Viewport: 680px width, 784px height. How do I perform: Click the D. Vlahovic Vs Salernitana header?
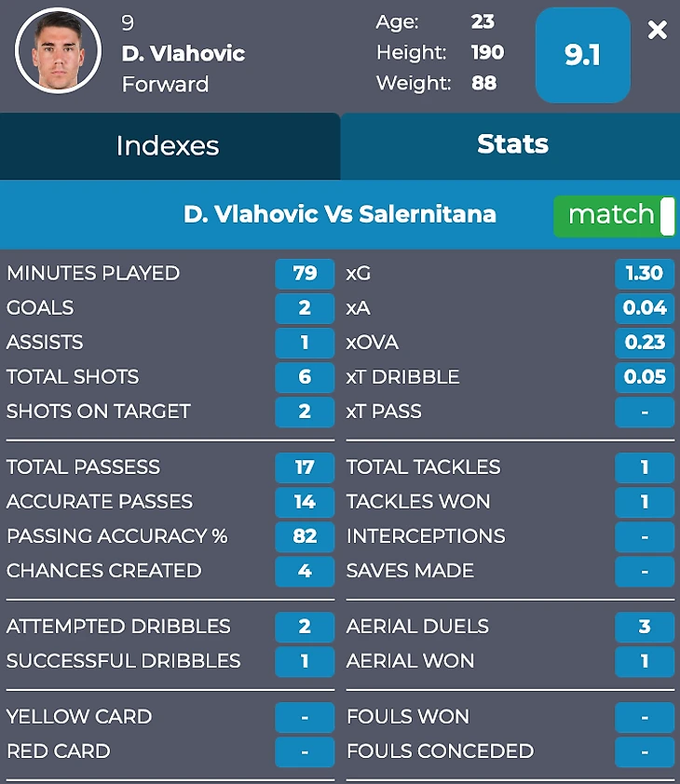340,215
